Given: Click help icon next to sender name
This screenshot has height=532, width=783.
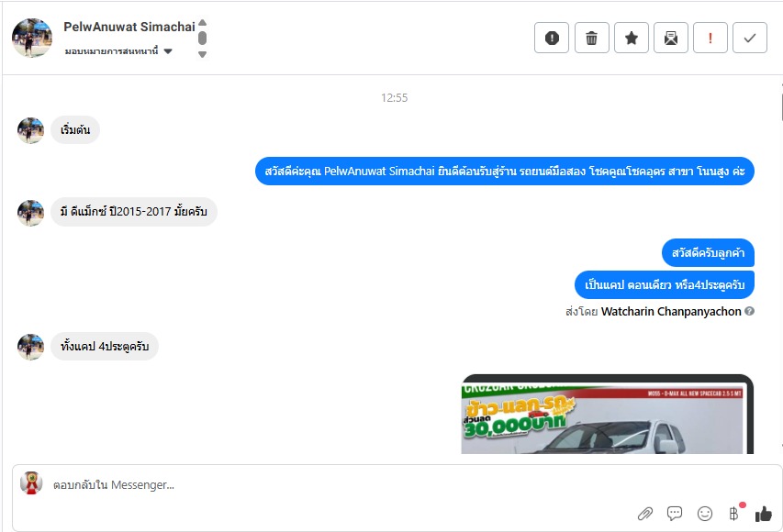Looking at the screenshot, I should tap(749, 311).
